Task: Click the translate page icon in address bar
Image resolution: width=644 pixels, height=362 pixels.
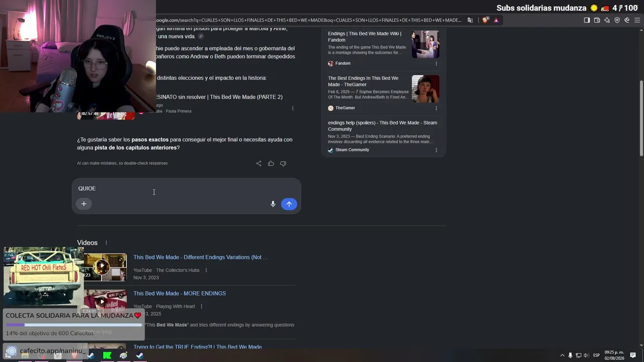Action: 470,20
